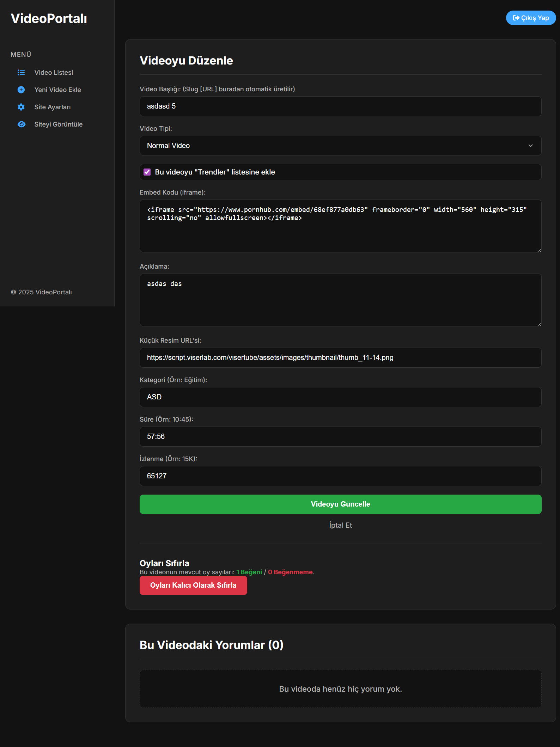The height and width of the screenshot is (747, 560).
Task: Click the "© 2025 VideoPortalı" footer text
Action: click(x=41, y=292)
